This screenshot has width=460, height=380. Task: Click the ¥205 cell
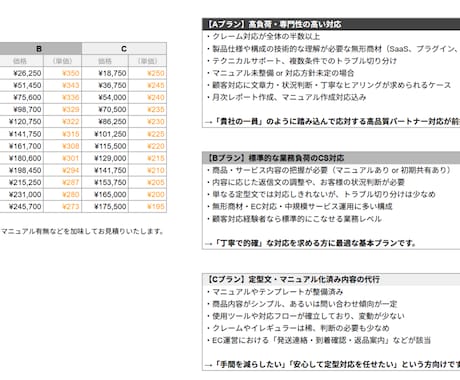[x=148, y=182]
